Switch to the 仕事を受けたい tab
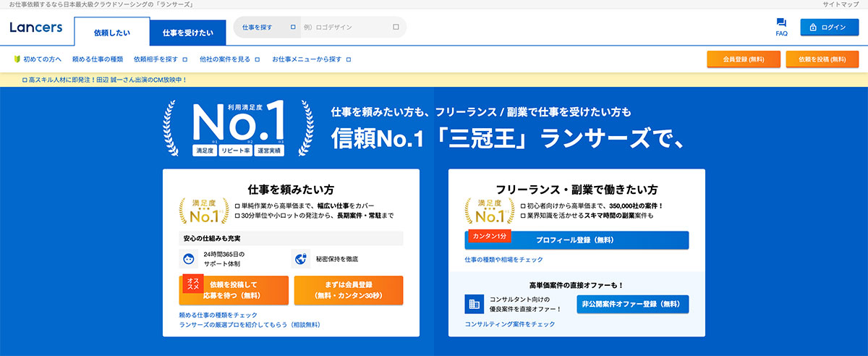This screenshot has height=356, width=868. [x=188, y=33]
